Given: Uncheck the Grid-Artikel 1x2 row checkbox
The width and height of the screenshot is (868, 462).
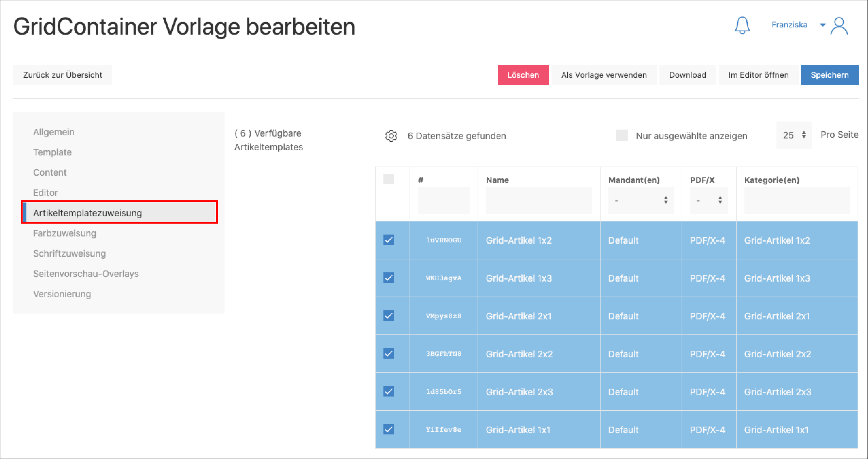Looking at the screenshot, I should pyautogui.click(x=388, y=240).
